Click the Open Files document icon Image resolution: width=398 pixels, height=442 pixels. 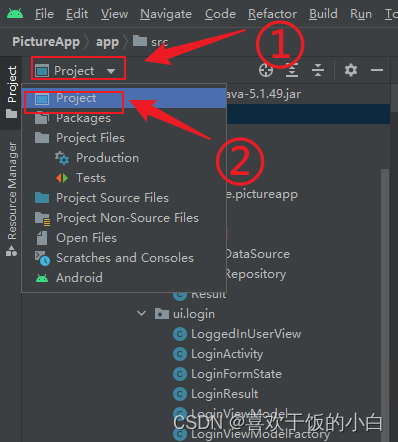pos(42,238)
